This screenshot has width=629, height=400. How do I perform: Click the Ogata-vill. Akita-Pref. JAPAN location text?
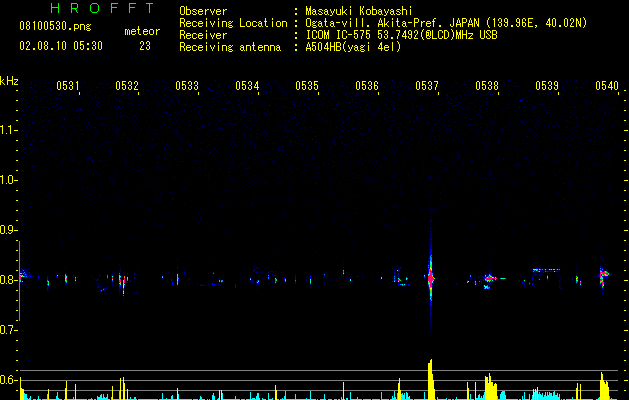pos(446,23)
